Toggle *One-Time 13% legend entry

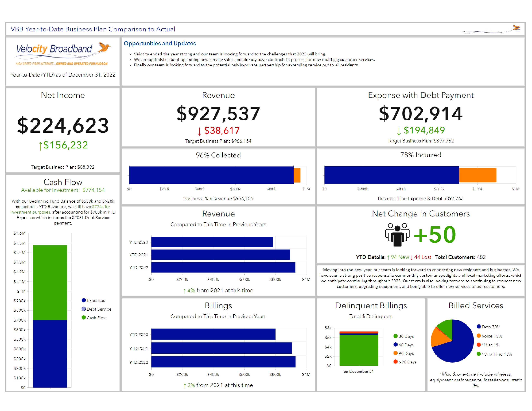[x=494, y=354]
